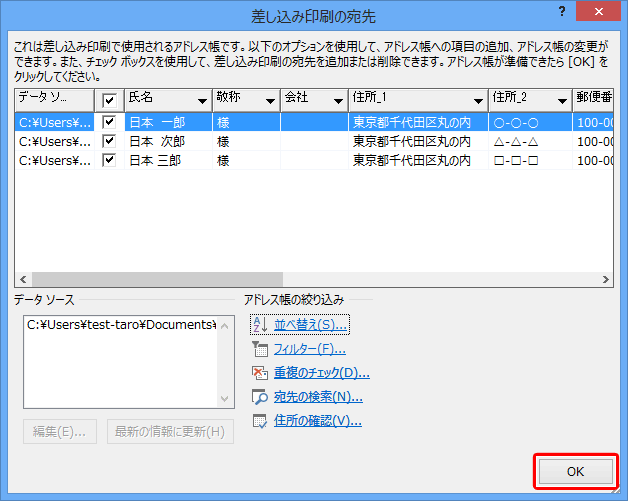628x501 pixels.
Task: Click the 郵便番 column header
Action: (593, 100)
